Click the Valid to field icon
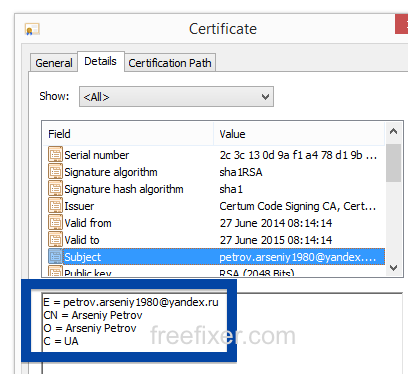The height and width of the screenshot is (374, 408). (x=55, y=240)
